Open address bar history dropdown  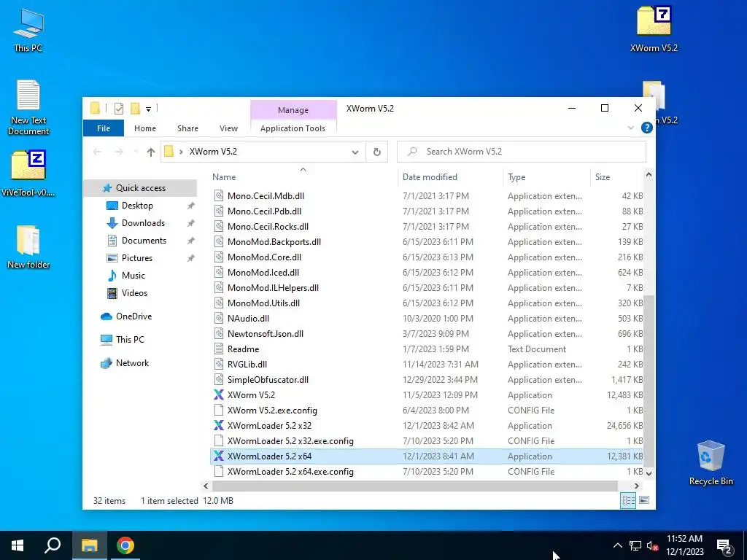(x=355, y=152)
